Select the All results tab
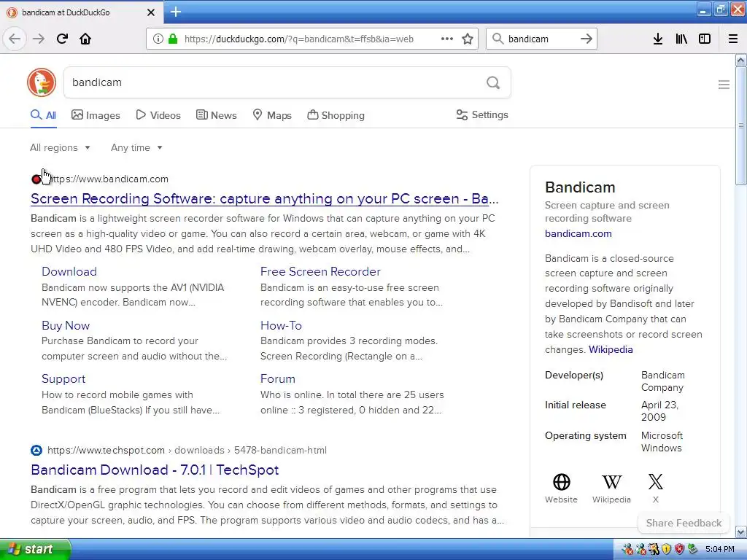 [x=43, y=115]
